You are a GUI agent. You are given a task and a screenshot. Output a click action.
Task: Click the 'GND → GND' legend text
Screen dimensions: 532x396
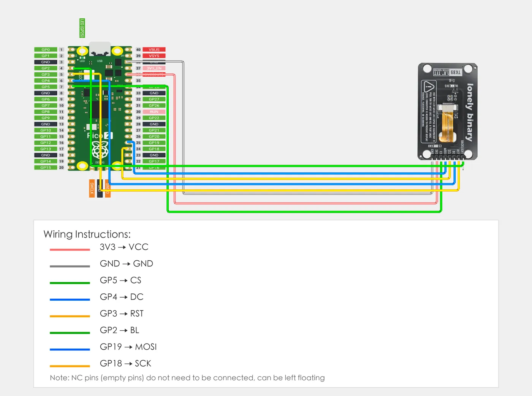(126, 263)
